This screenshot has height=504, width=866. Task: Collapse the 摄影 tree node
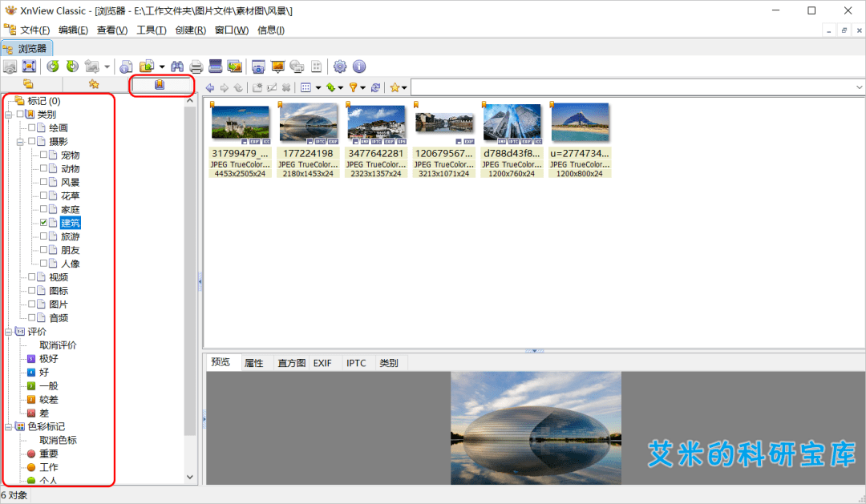coord(20,142)
